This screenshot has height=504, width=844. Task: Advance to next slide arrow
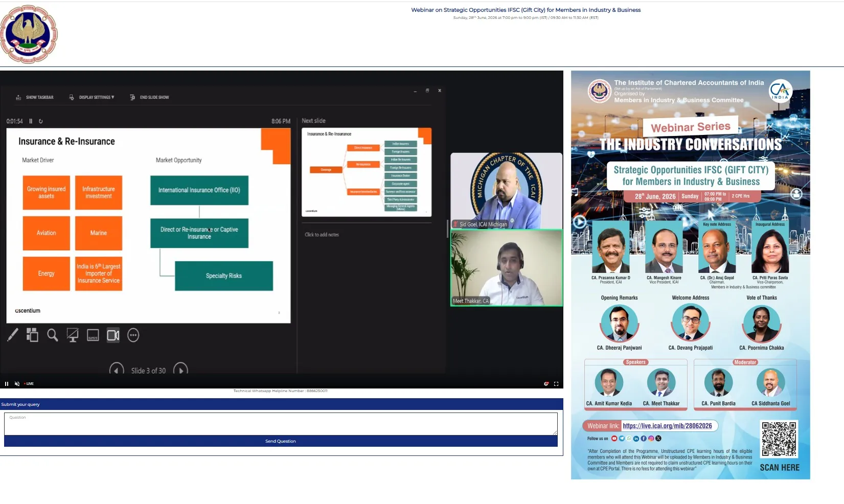pos(180,370)
